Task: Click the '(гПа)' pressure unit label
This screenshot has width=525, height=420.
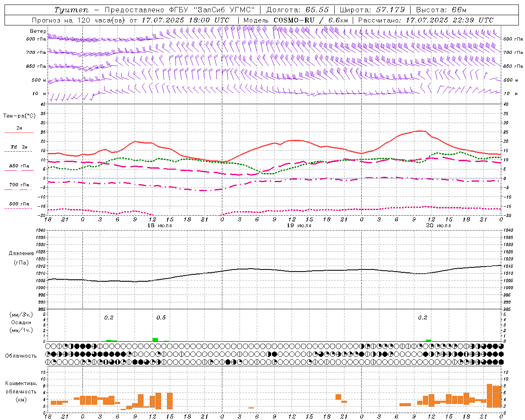Action: pyautogui.click(x=21, y=263)
